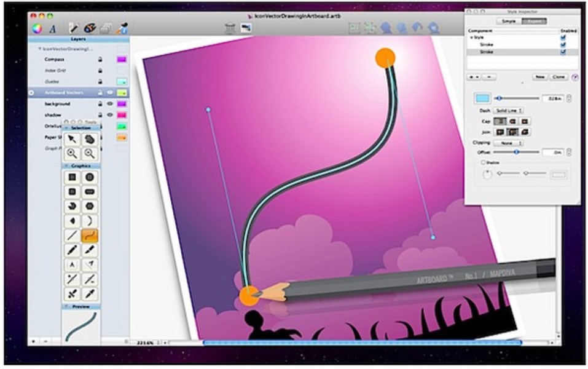This screenshot has width=588, height=369.
Task: Select the wide pill-shaped rounded rectangle tool
Action: pyautogui.click(x=90, y=192)
